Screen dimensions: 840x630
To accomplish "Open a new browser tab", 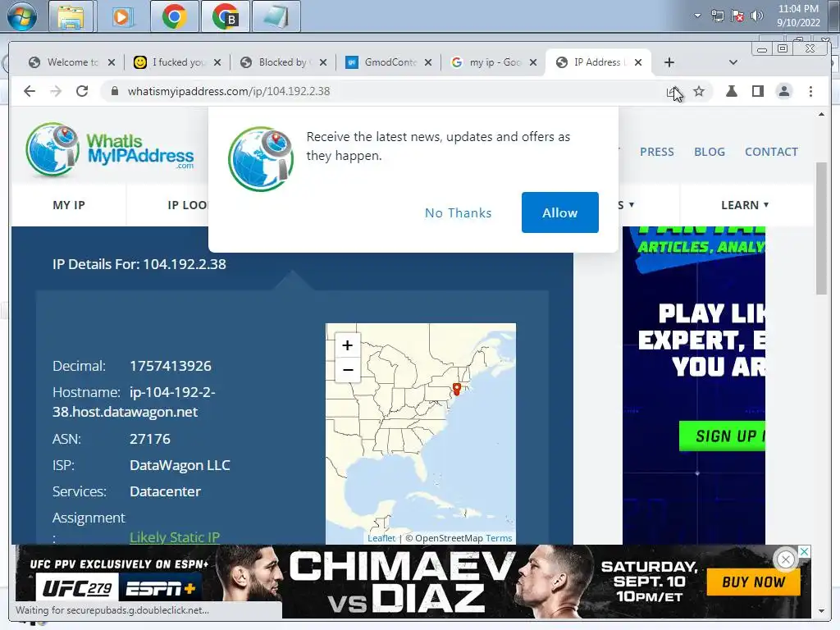I will click(x=669, y=62).
